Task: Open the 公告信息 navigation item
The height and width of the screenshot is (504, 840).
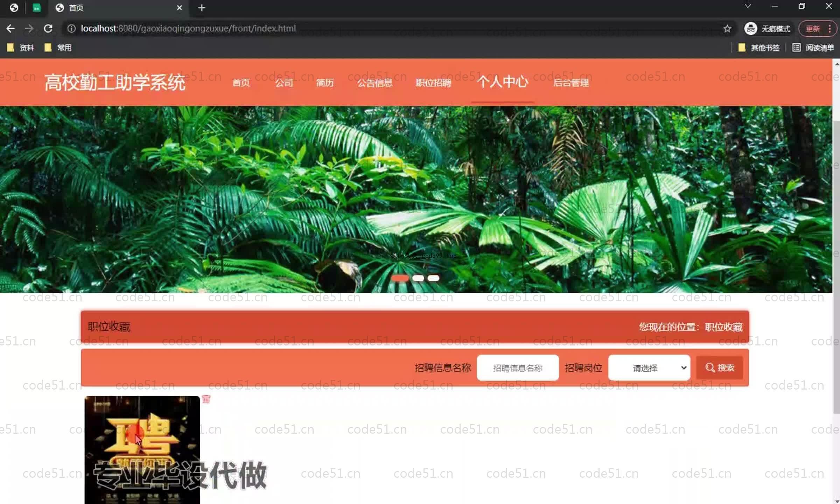Action: pos(375,83)
